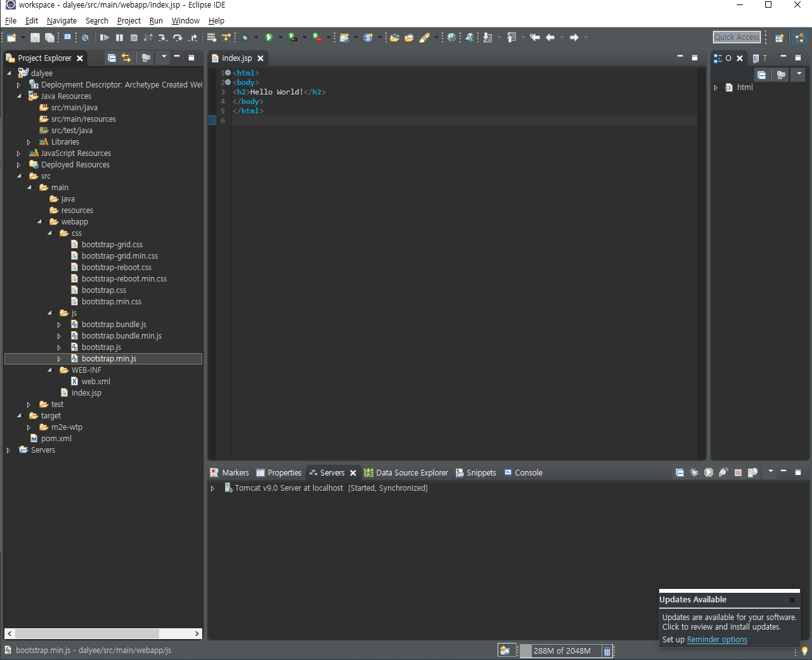Screen dimensions: 812x660
Task: Open the Run button dropdown arrow
Action: click(x=280, y=37)
